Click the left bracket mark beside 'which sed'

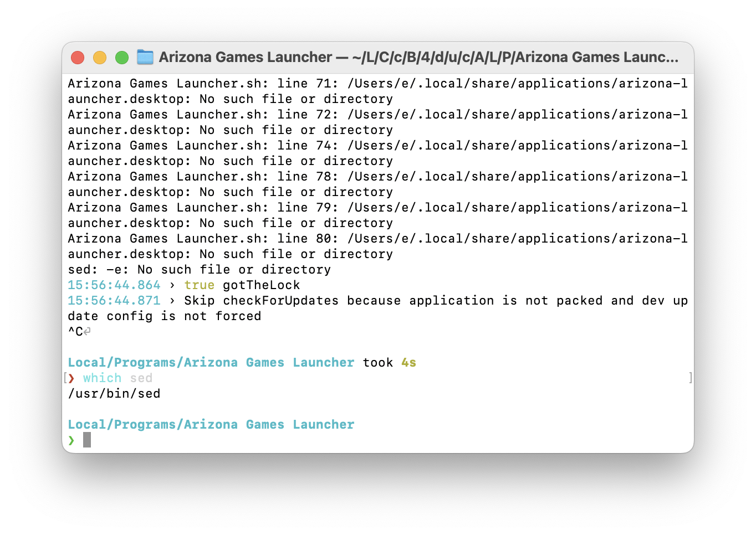65,378
